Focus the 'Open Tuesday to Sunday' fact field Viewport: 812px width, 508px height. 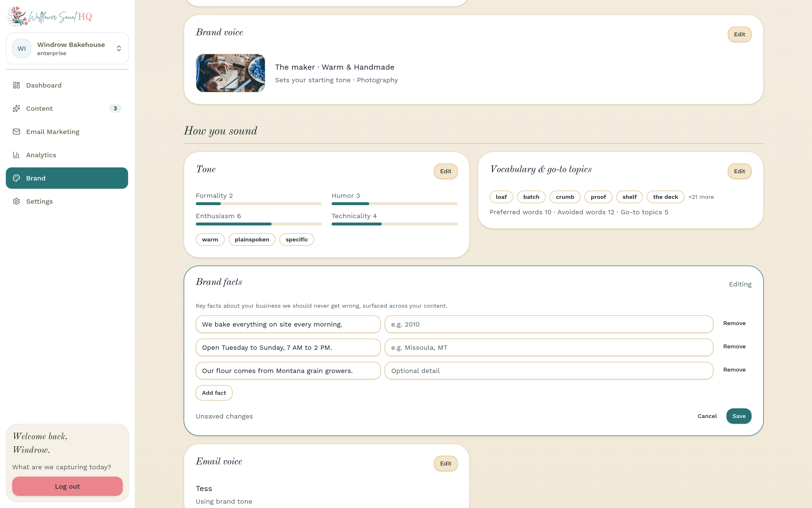pyautogui.click(x=288, y=347)
